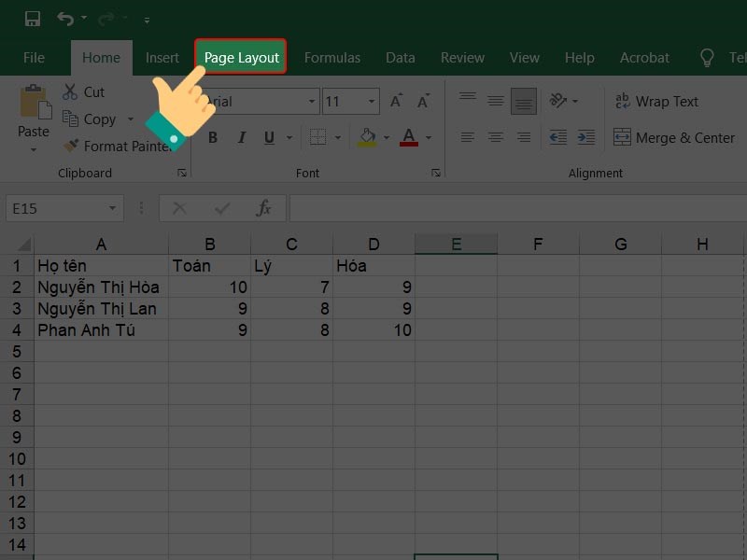Click the Select All corner triangle
Viewport: 747px width, 560px height.
(23, 244)
